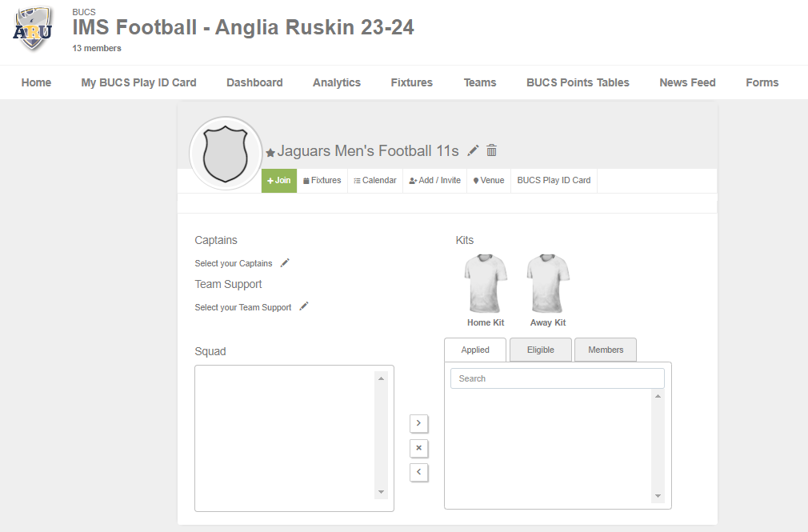Click the BUCS label above the title

pos(84,12)
